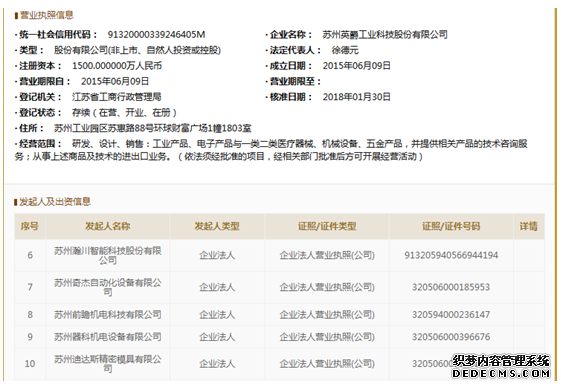Click license number 913205940566944194

point(451,256)
